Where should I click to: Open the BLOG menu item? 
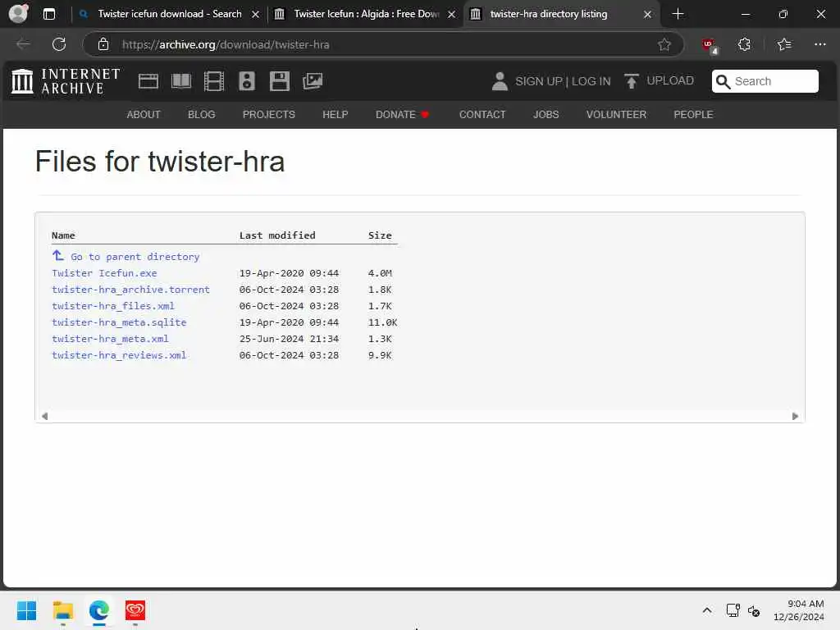(x=202, y=115)
